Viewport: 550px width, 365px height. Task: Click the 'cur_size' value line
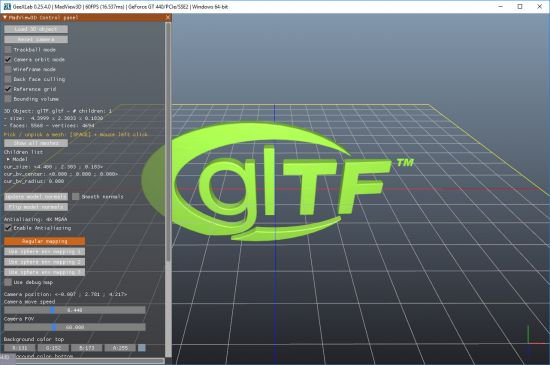[x=54, y=167]
